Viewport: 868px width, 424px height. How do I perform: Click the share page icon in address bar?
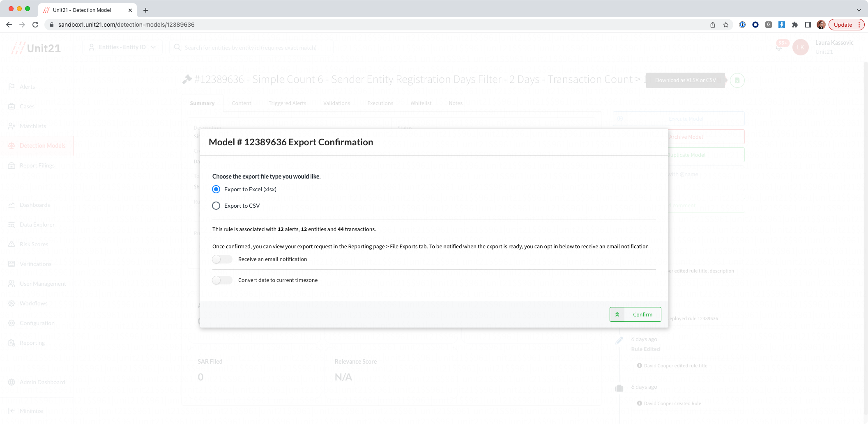(713, 25)
